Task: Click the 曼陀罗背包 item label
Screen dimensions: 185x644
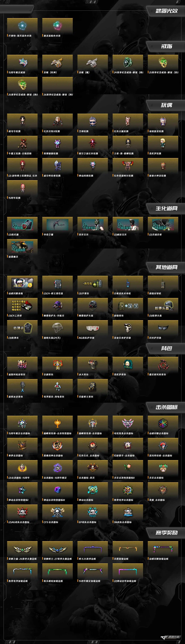Action: click(120, 374)
